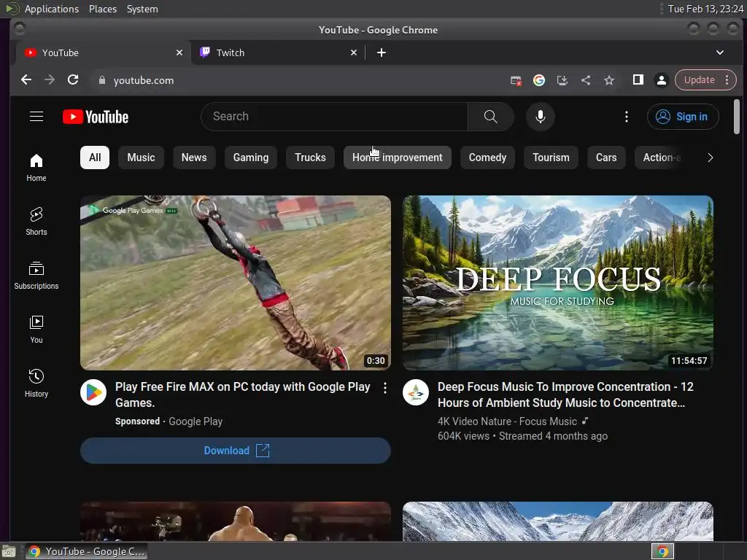Open YouTube settings three-dot menu
Screen dimensions: 747x560
[x=627, y=117]
